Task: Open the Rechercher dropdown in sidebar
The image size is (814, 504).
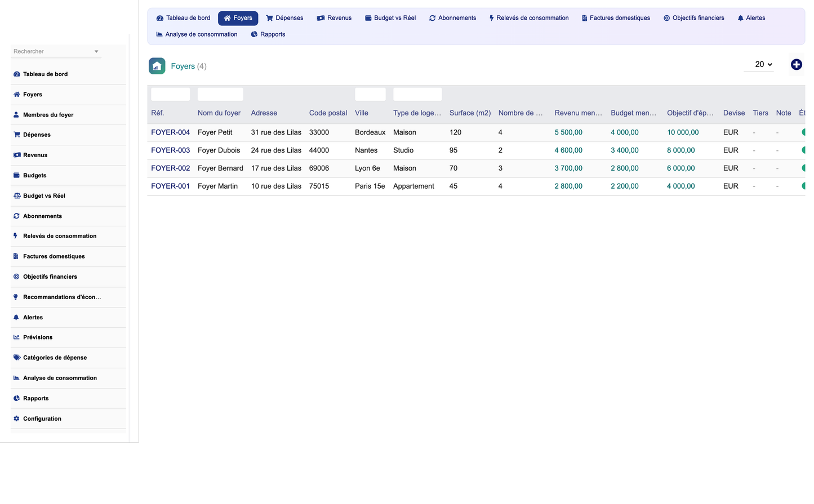Action: (56, 51)
